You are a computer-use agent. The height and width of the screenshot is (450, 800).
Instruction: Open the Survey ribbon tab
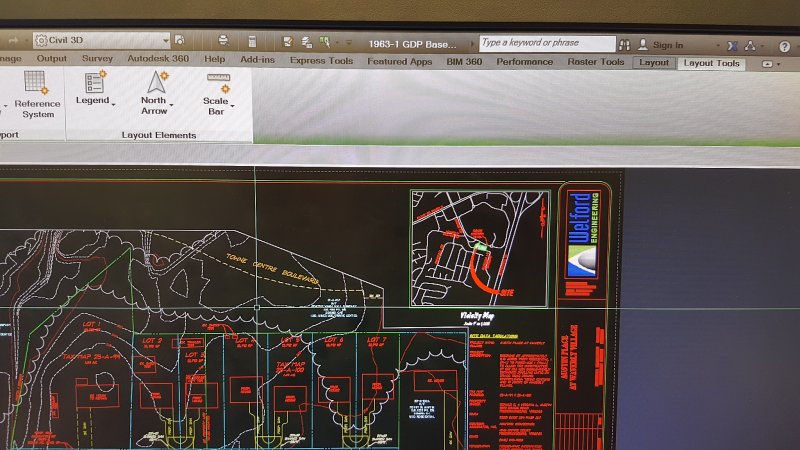pyautogui.click(x=97, y=58)
